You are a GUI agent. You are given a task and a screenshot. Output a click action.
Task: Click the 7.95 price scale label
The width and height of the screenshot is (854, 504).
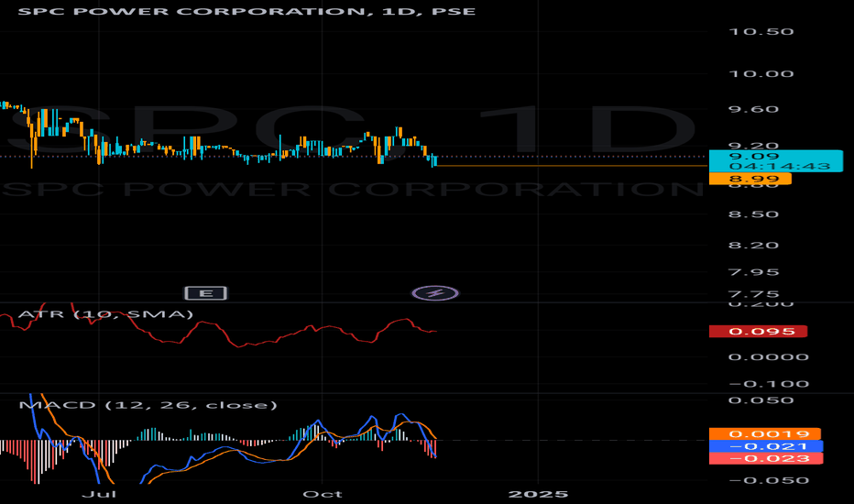pos(754,272)
